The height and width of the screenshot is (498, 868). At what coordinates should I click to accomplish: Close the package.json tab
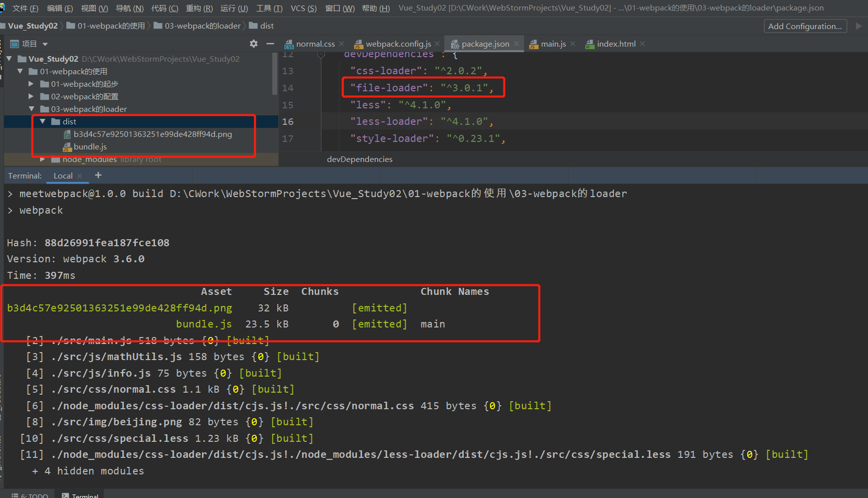click(x=516, y=44)
